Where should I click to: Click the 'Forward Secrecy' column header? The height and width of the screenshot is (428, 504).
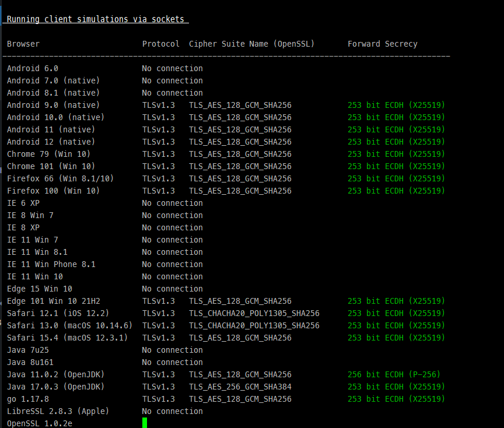[x=383, y=44]
